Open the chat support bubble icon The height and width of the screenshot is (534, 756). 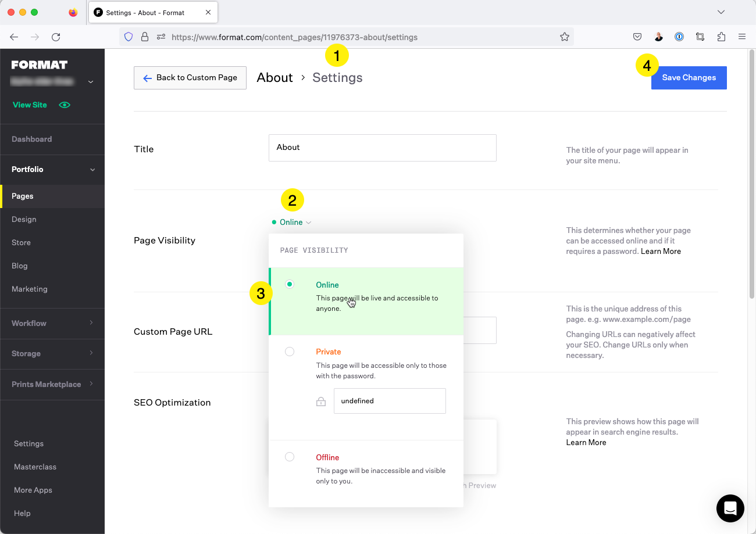coord(730,508)
